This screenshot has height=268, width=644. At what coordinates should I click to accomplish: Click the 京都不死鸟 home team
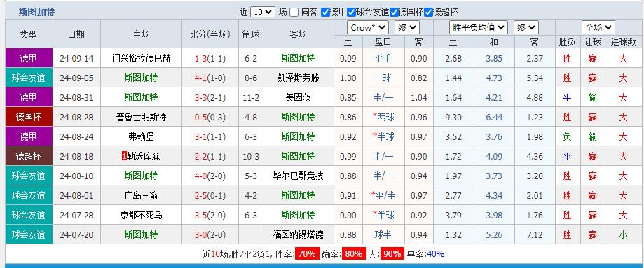(141, 215)
